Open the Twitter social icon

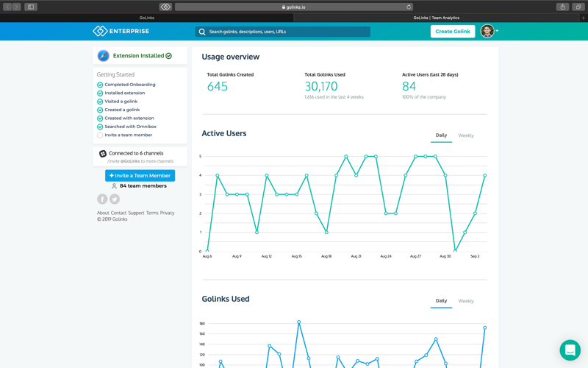point(115,199)
